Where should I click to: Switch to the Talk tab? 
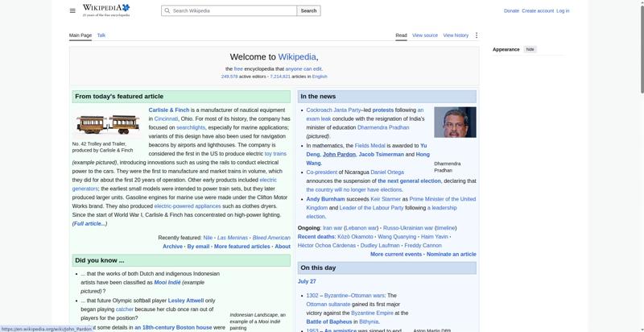pyautogui.click(x=101, y=35)
